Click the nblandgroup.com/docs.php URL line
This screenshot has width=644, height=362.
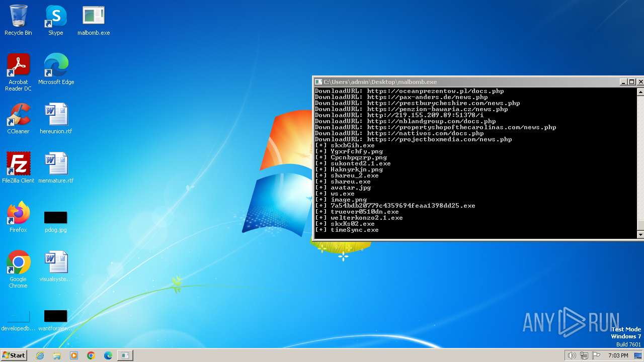[x=405, y=121]
